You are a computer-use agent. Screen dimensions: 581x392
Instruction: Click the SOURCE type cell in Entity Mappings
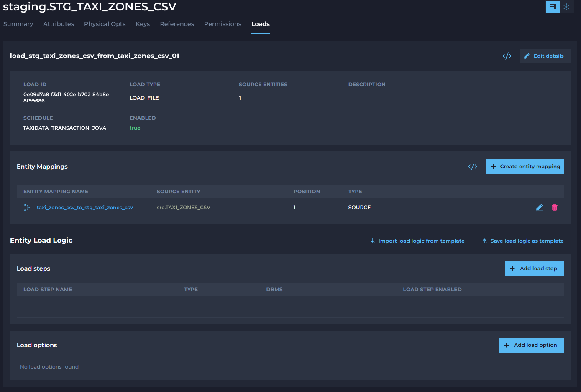tap(360, 208)
